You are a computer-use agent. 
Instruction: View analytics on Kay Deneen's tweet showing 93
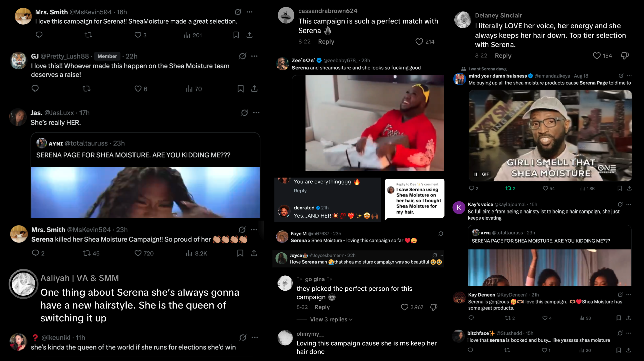(585, 318)
